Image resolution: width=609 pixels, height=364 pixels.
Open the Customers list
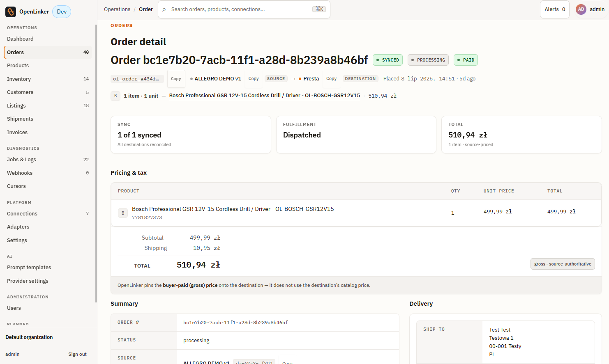coord(48,92)
